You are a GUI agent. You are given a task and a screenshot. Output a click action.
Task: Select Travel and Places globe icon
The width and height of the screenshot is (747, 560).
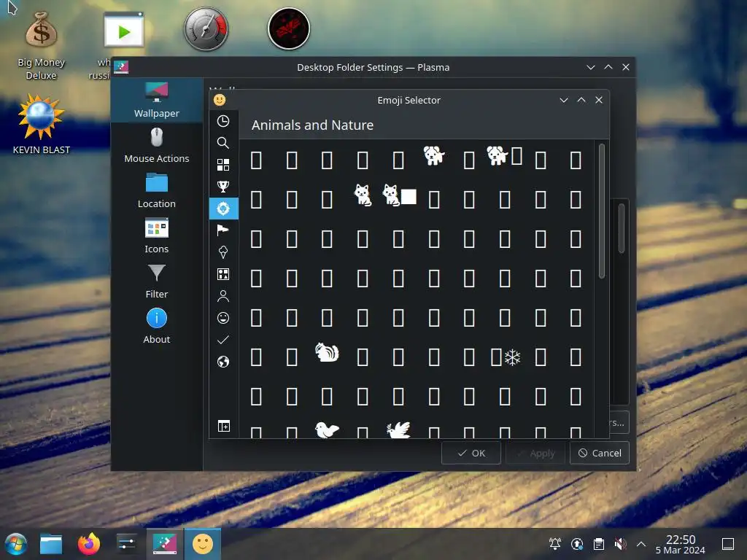[x=223, y=362]
